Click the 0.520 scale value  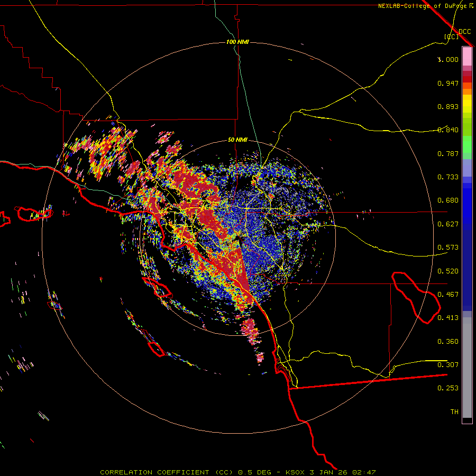tap(448, 271)
